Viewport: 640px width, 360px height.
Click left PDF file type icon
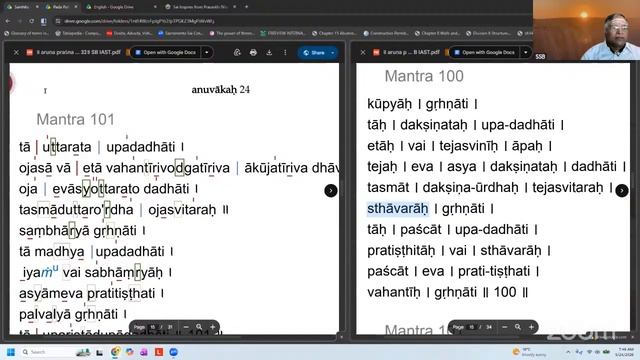click(29, 52)
